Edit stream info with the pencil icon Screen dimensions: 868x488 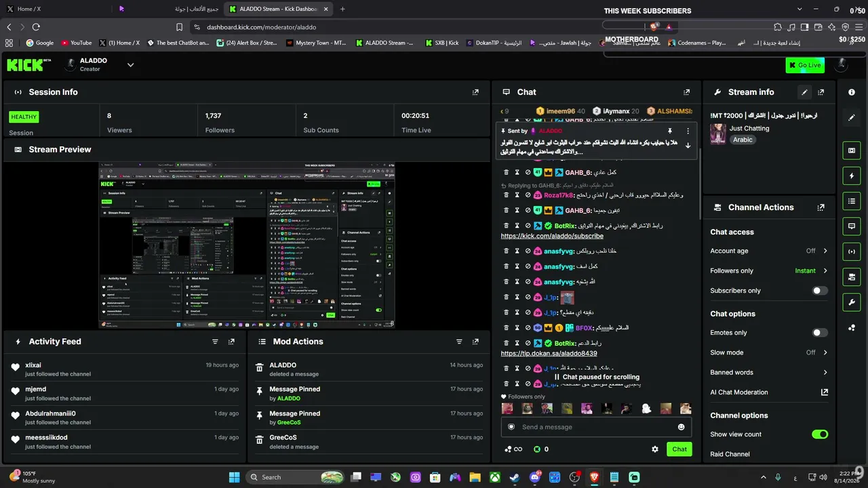point(804,92)
